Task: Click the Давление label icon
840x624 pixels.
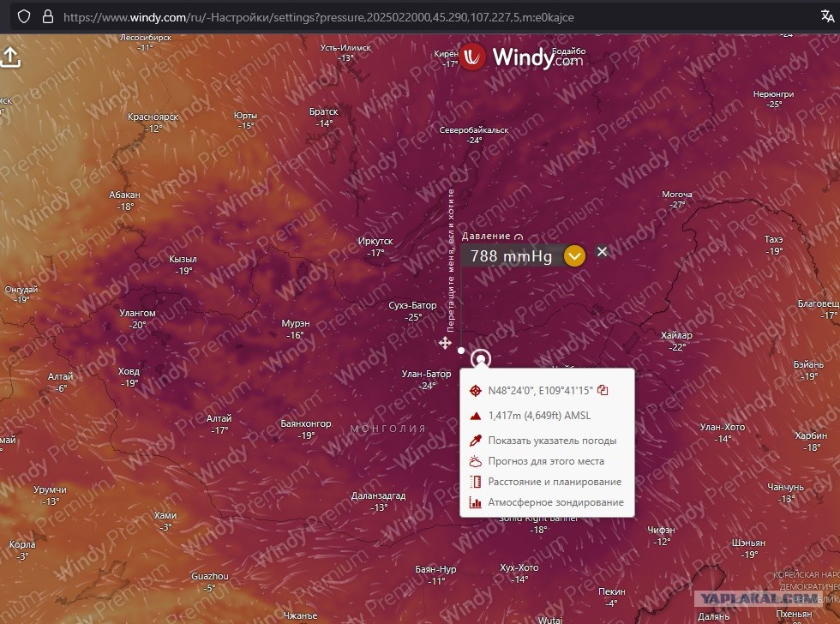Action: pos(518,237)
